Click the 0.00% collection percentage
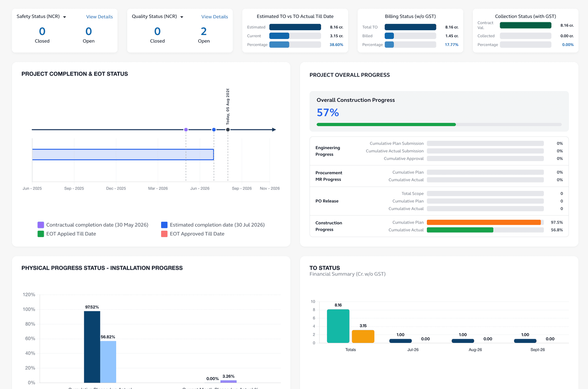Image resolution: width=588 pixels, height=389 pixels. 568,45
